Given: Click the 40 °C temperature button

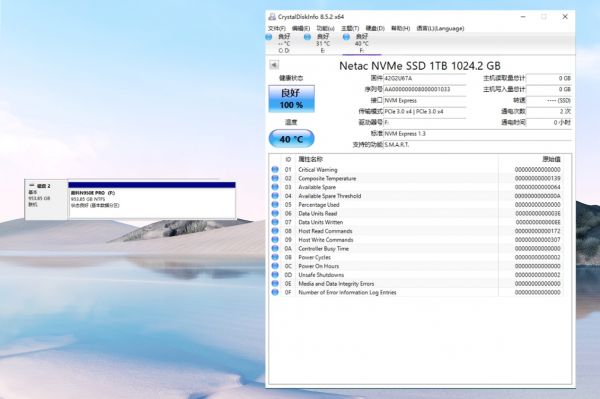Looking at the screenshot, I should tap(292, 139).
